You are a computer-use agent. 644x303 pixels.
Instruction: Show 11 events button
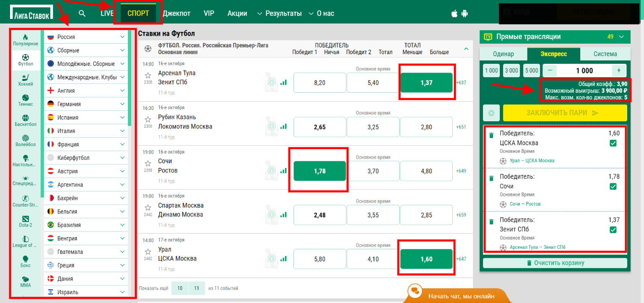tap(197, 288)
